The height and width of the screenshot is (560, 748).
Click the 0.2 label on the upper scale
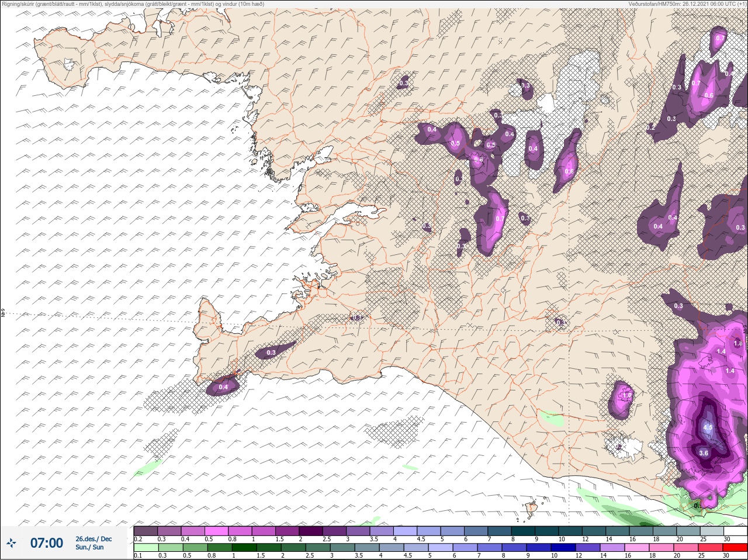[138, 539]
